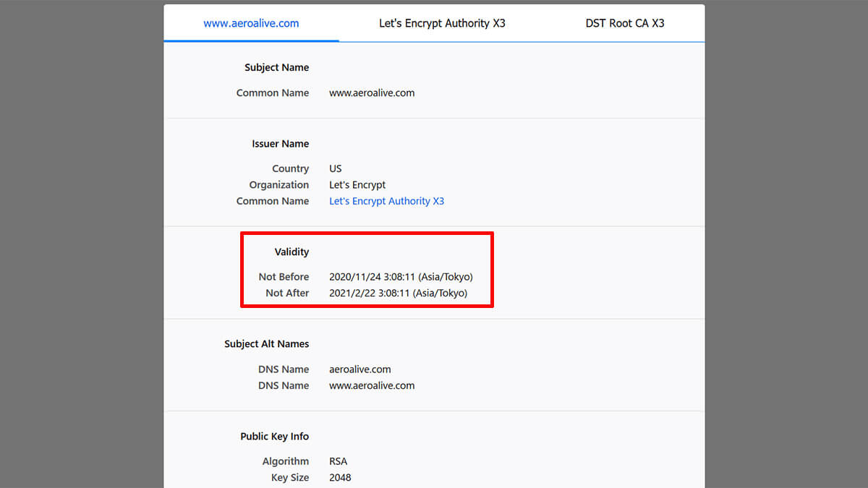Open the DST Root CA X3 tab
Screen dimensions: 868x488
click(x=625, y=23)
